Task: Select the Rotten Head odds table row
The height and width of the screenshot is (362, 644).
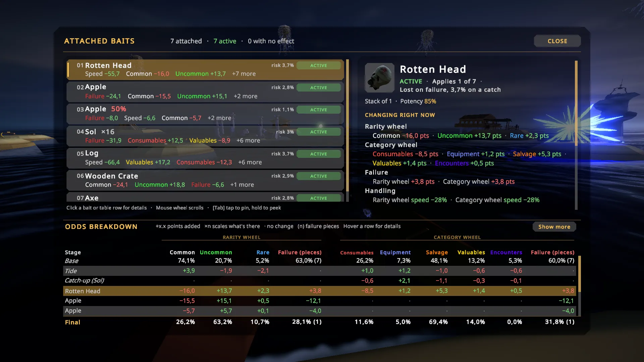Action: point(320,291)
